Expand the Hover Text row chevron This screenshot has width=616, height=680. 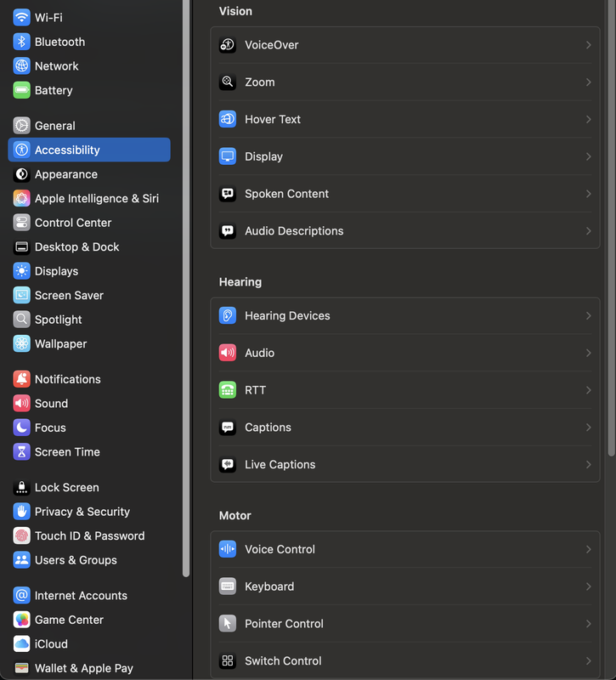click(588, 119)
